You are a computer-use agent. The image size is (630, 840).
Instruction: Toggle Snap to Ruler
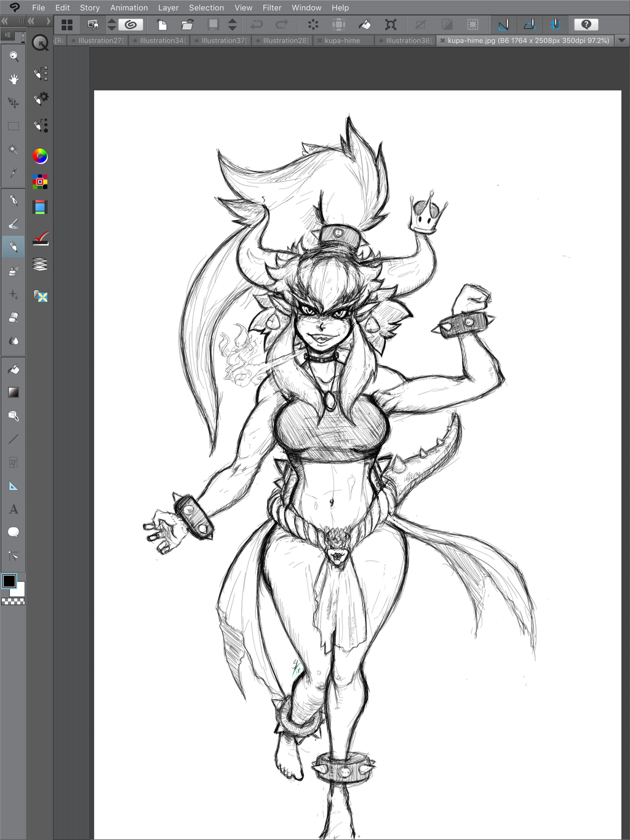(x=503, y=25)
